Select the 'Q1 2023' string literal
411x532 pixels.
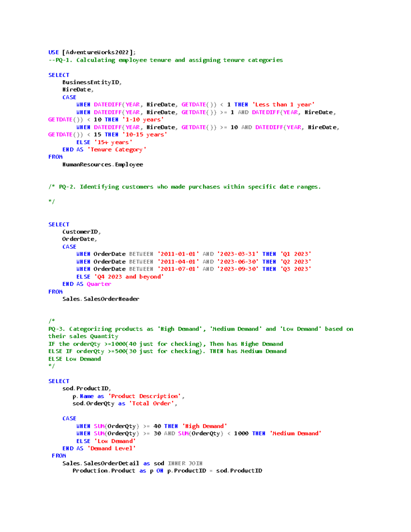tap(296, 254)
